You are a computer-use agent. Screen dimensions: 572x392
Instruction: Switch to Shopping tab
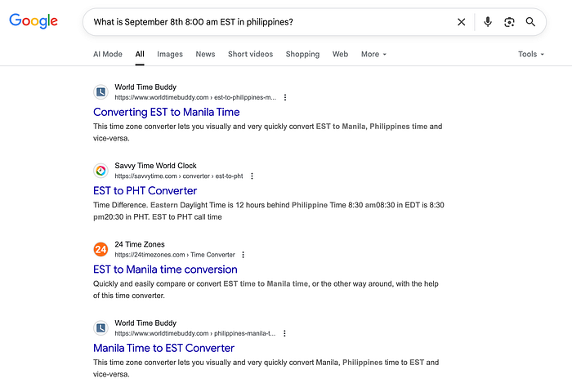302,54
